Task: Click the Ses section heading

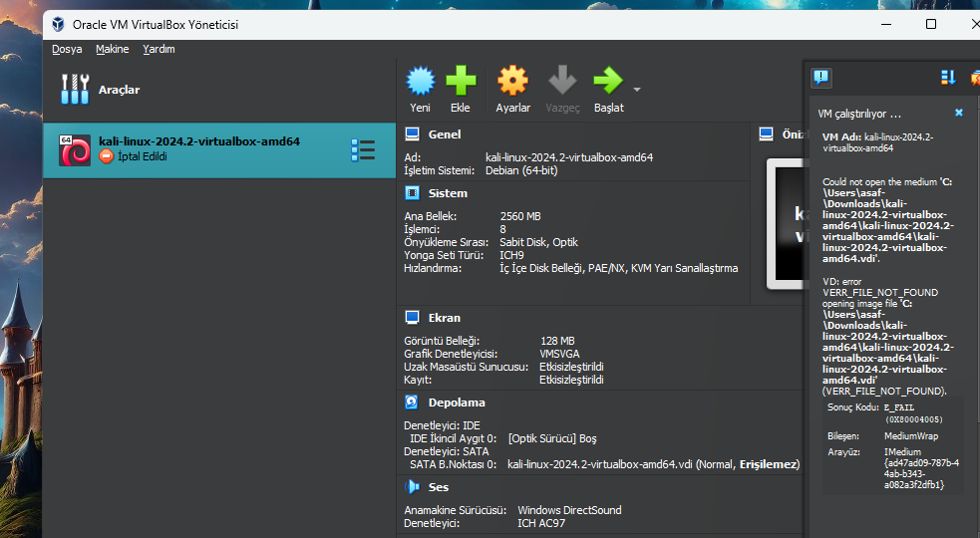Action: [x=438, y=487]
